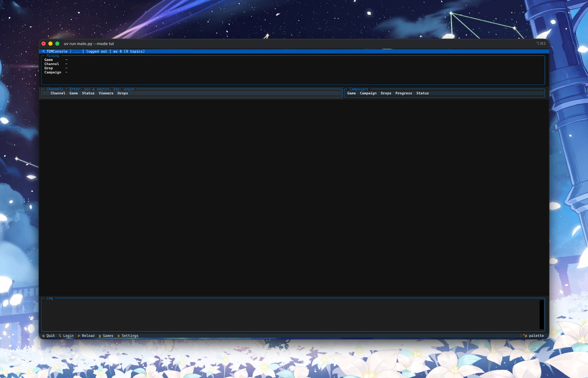Click the Channel row label in Mining panel
Viewport: 588px width, 378px height.
pos(52,64)
